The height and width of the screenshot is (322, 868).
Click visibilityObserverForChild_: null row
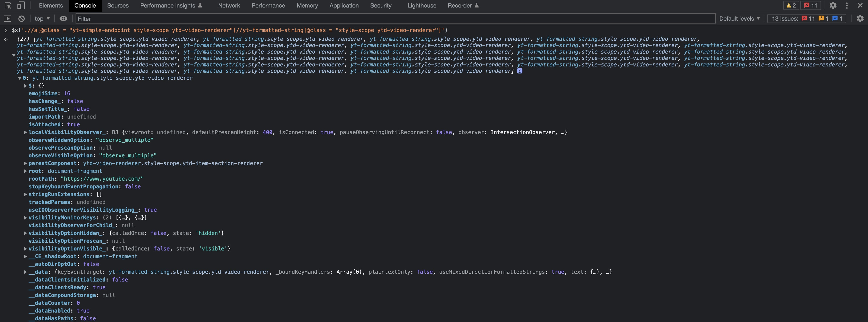coord(81,225)
